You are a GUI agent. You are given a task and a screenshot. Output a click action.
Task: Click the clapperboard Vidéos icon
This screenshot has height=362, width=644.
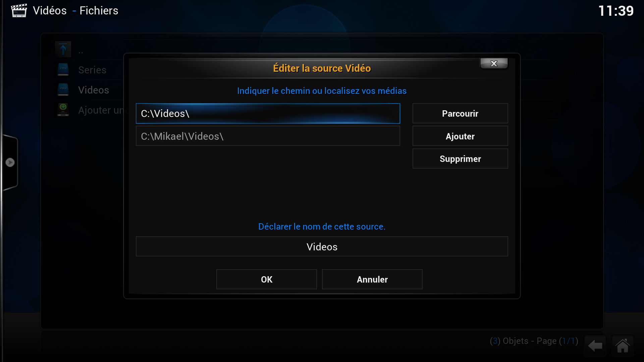click(x=19, y=10)
